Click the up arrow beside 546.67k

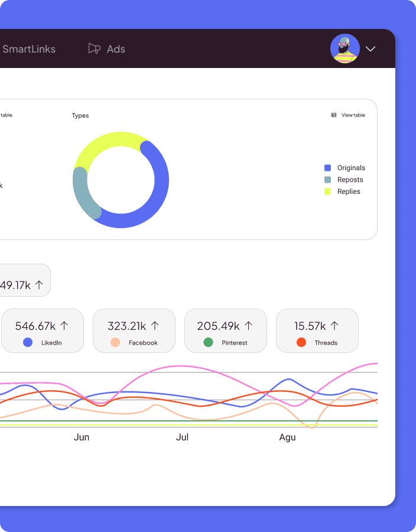click(64, 326)
